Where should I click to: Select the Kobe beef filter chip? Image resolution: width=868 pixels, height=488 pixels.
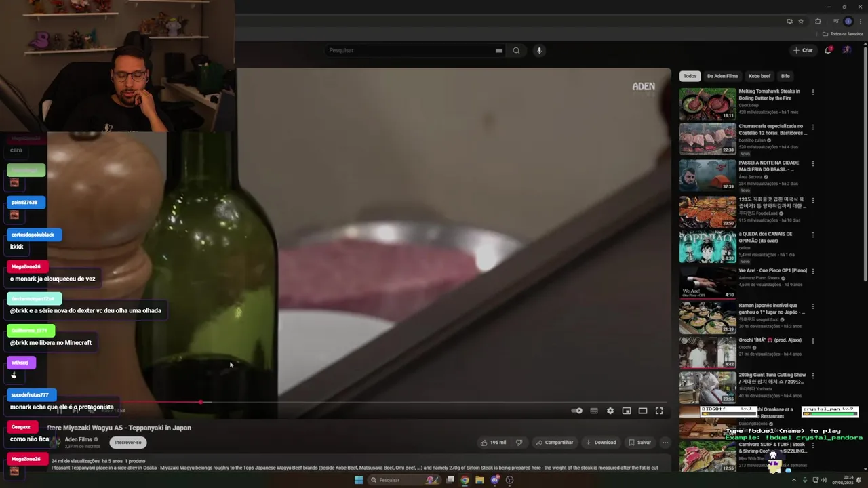point(759,76)
